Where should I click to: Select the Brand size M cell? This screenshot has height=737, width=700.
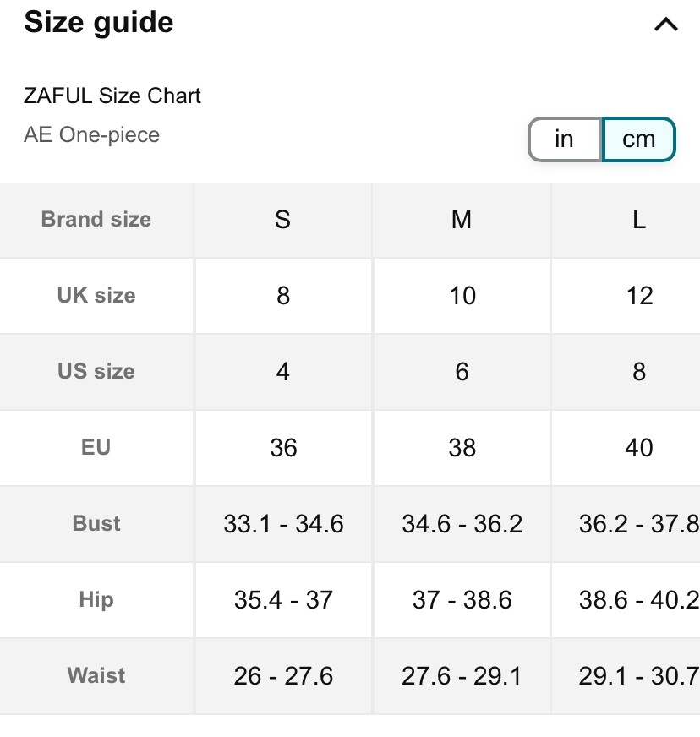[462, 220]
